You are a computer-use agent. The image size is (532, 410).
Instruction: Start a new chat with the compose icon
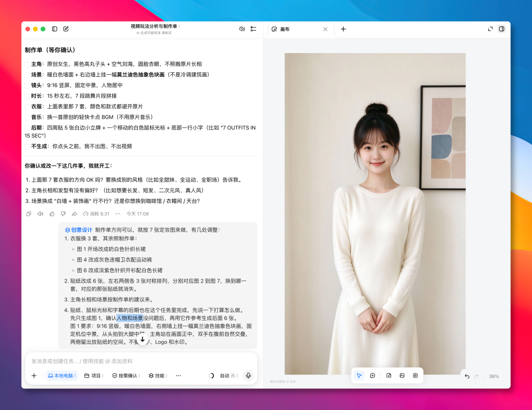coord(66,29)
